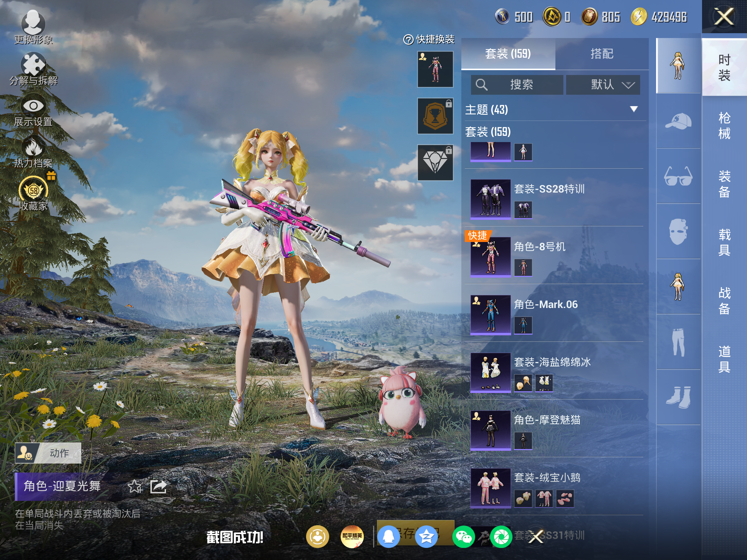Image resolution: width=747 pixels, height=560 pixels.
Task: Click the share icon beside outfit name
Action: (158, 487)
